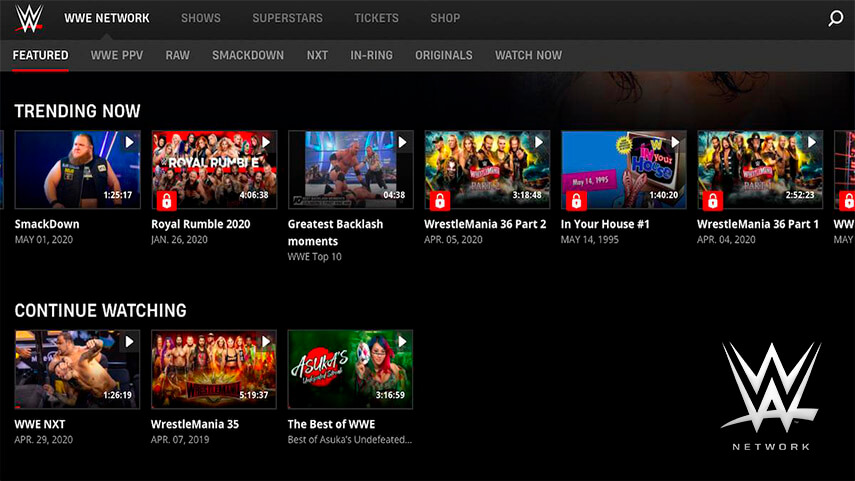The image size is (855, 481).
Task: Switch to the Originals tab
Action: point(444,55)
